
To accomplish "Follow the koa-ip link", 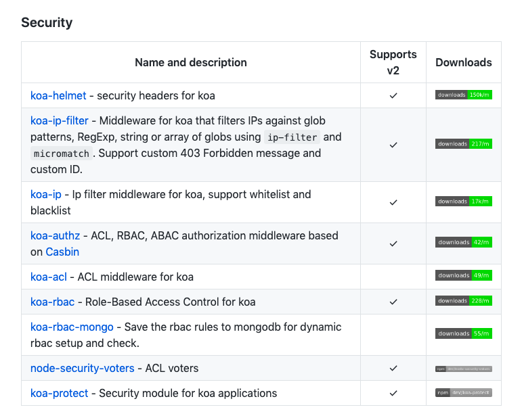I will coord(46,194).
